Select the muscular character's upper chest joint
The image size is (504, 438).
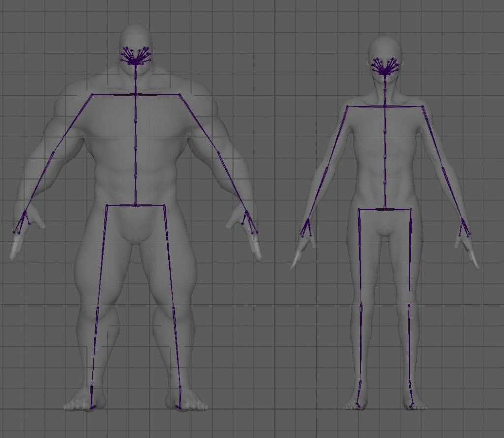(x=136, y=94)
